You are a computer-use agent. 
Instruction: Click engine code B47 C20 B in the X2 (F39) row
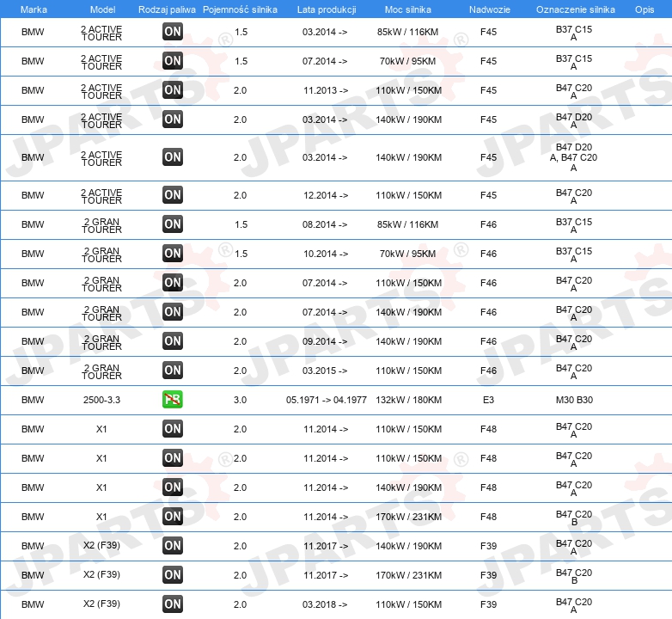coord(574,576)
